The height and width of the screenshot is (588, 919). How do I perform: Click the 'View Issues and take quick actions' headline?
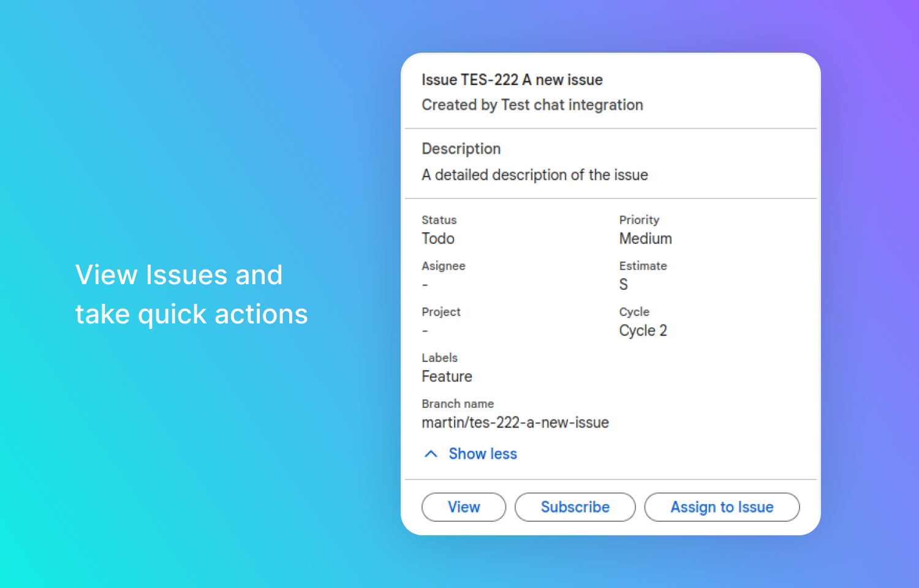pos(191,295)
